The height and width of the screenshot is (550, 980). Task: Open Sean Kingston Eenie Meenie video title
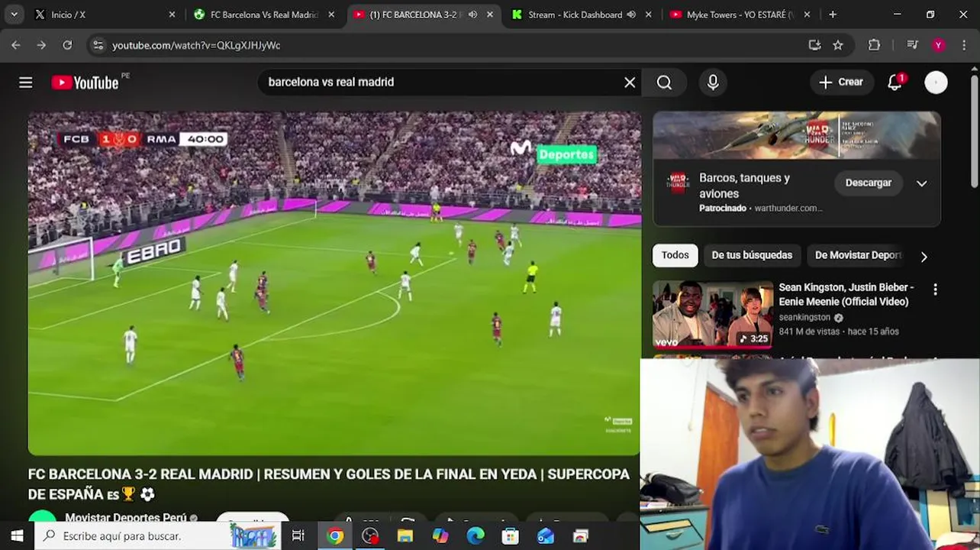pyautogui.click(x=846, y=294)
